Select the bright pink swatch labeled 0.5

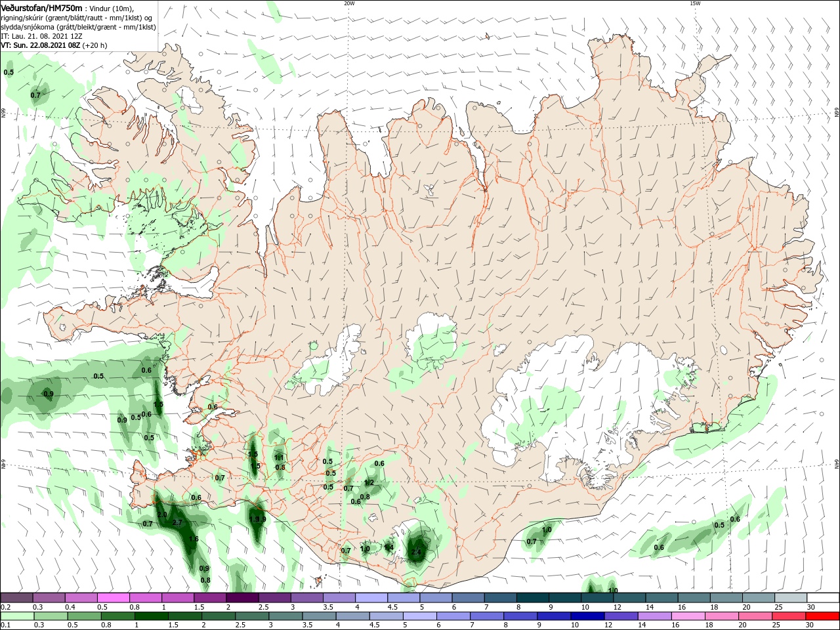(113, 598)
